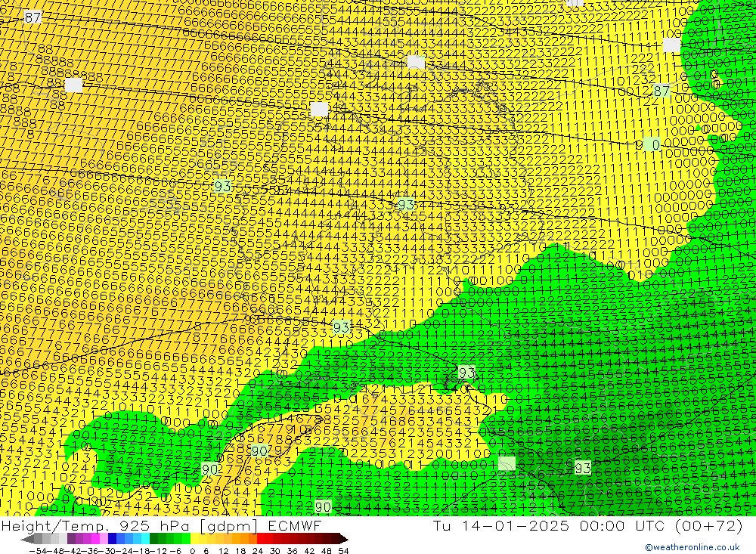The height and width of the screenshot is (554, 756).
Task: Click the boxed '0' contour label on the map
Action: [652, 144]
